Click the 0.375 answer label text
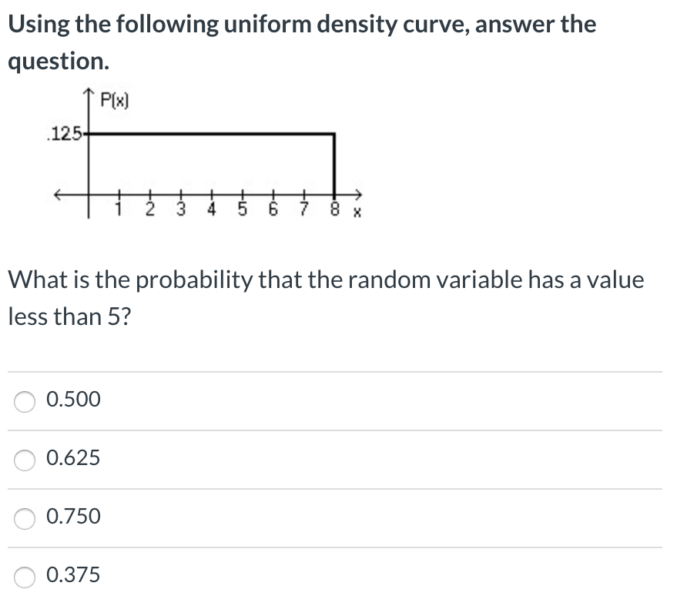The height and width of the screenshot is (616, 687). click(x=73, y=575)
